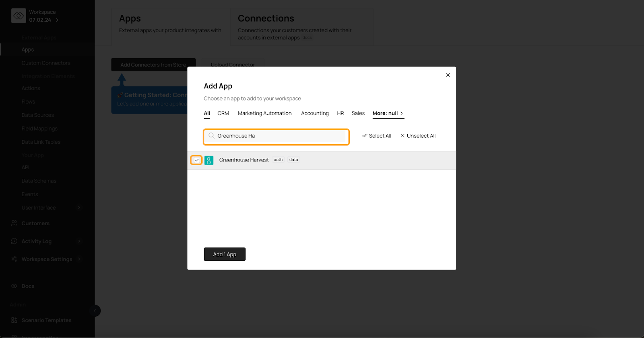Open Data Schemas in the sidebar
The image size is (644, 338).
39,181
